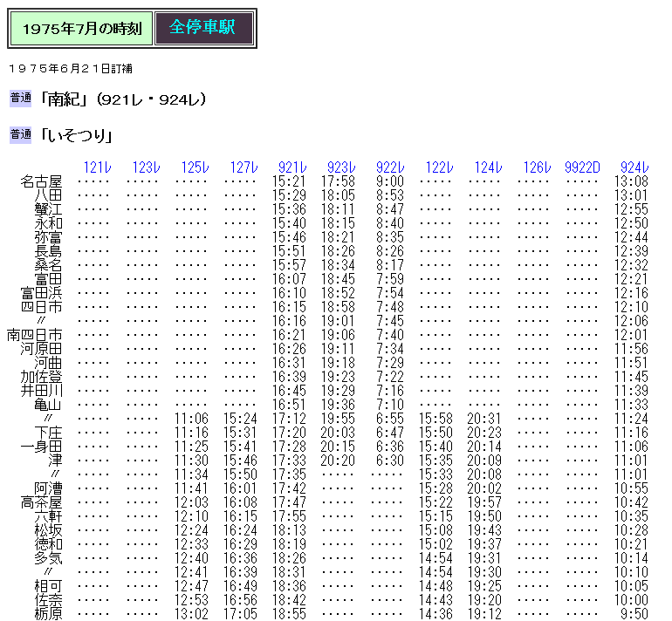Click 9:50 time at 栃原 row
The width and height of the screenshot is (672, 621).
tap(634, 614)
